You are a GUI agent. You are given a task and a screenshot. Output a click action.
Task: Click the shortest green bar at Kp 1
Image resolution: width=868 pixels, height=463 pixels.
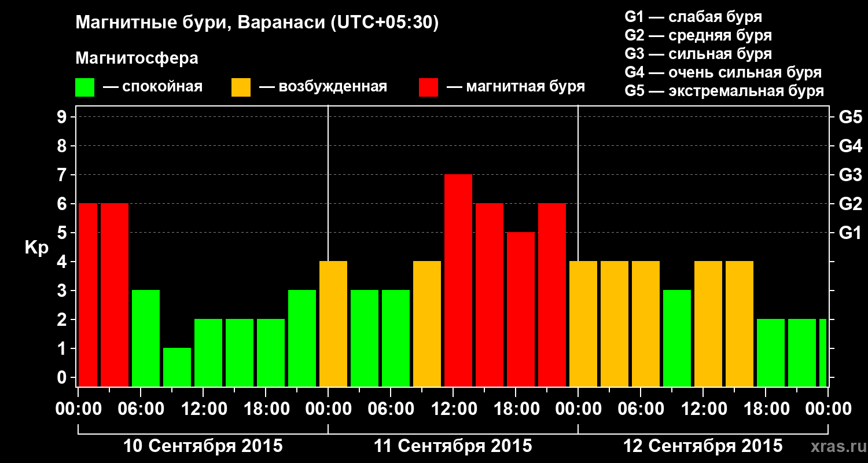click(177, 367)
